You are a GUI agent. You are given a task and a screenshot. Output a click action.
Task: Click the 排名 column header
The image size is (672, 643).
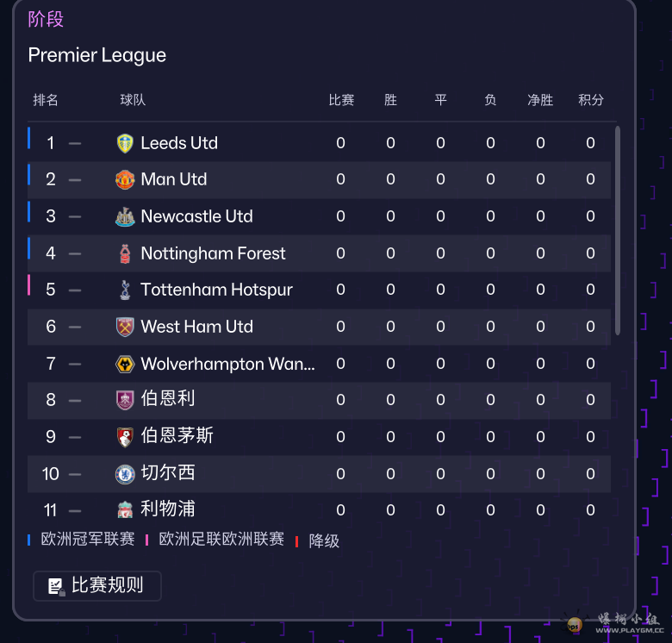tap(46, 100)
